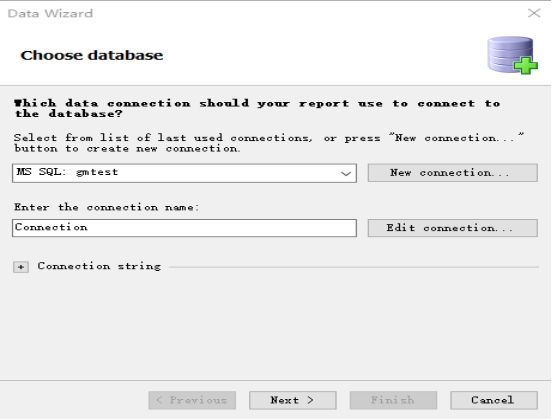Screen dimensions: 552x420
Task: Click the database cylinder icon
Action: click(x=510, y=54)
